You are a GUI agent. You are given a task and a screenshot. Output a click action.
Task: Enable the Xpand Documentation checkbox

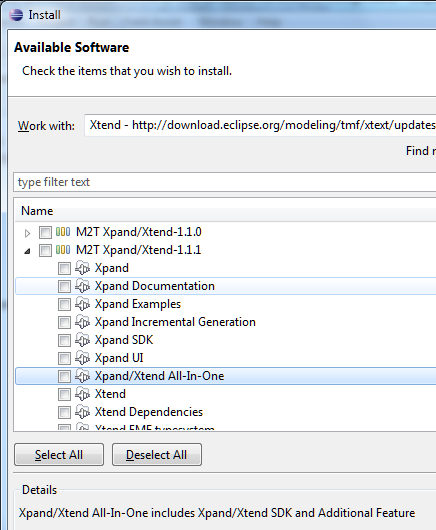pyautogui.click(x=64, y=287)
